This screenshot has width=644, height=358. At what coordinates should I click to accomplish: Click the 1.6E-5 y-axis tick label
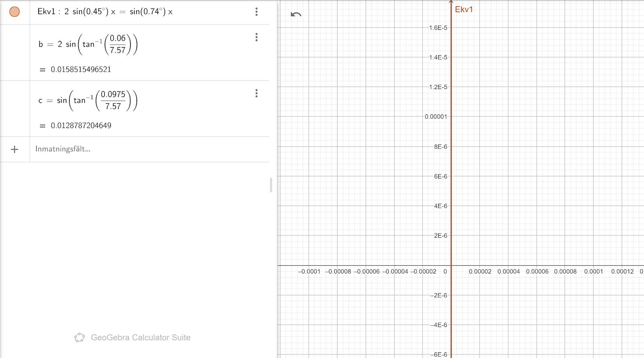coord(438,28)
